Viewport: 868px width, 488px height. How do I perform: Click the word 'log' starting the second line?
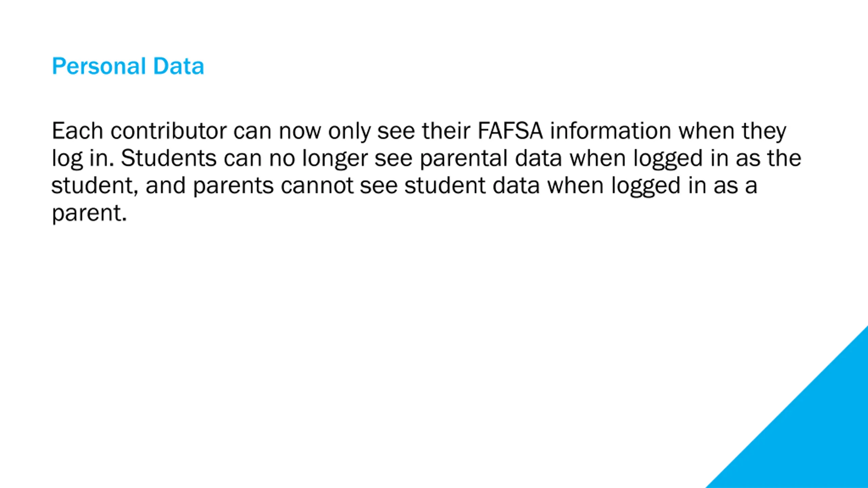(x=67, y=159)
